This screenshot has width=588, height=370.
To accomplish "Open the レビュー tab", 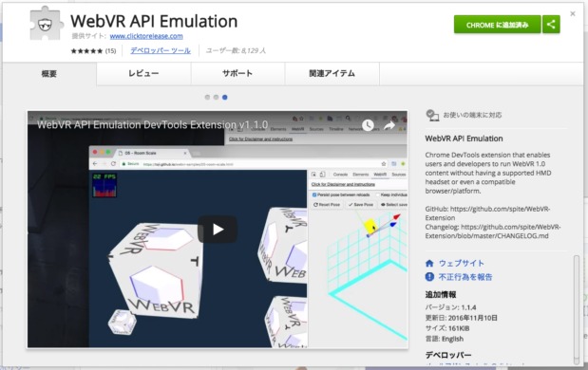I will (x=143, y=74).
